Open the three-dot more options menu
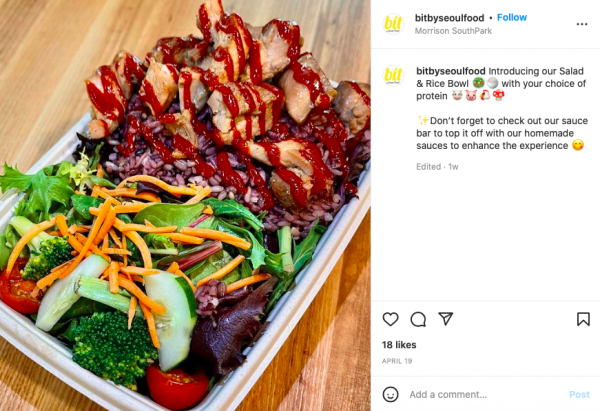 pos(582,24)
